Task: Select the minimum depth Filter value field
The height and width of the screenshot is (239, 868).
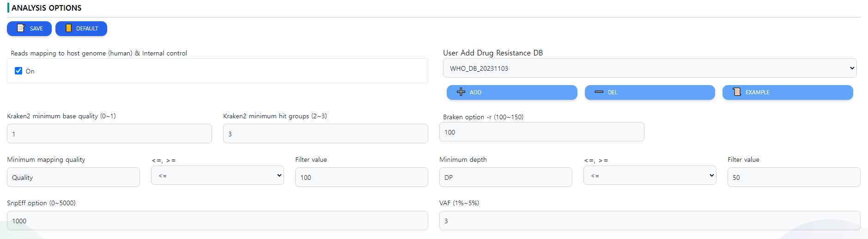Action: [x=794, y=177]
